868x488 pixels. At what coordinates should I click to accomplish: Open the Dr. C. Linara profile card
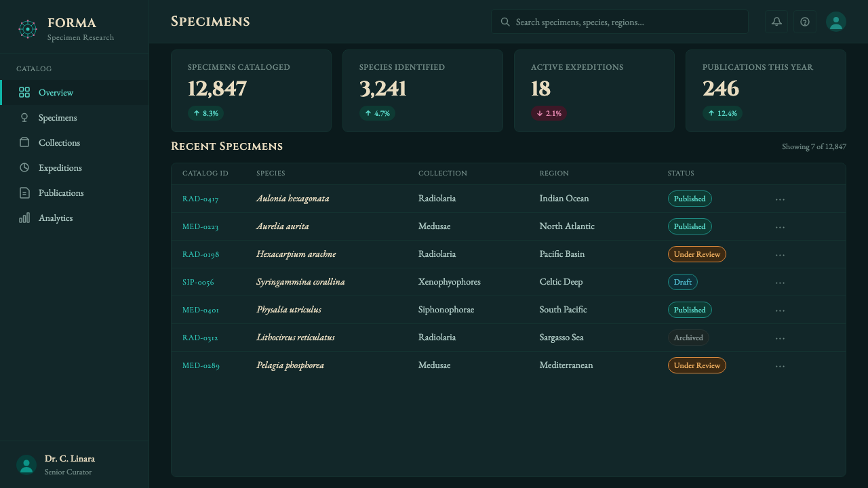(75, 465)
